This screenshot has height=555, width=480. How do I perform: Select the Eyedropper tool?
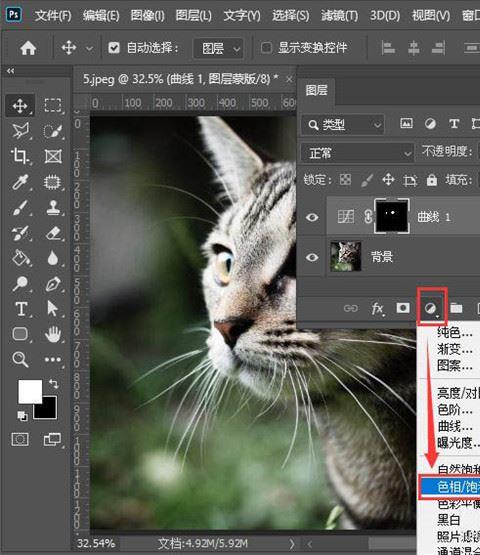(20, 182)
